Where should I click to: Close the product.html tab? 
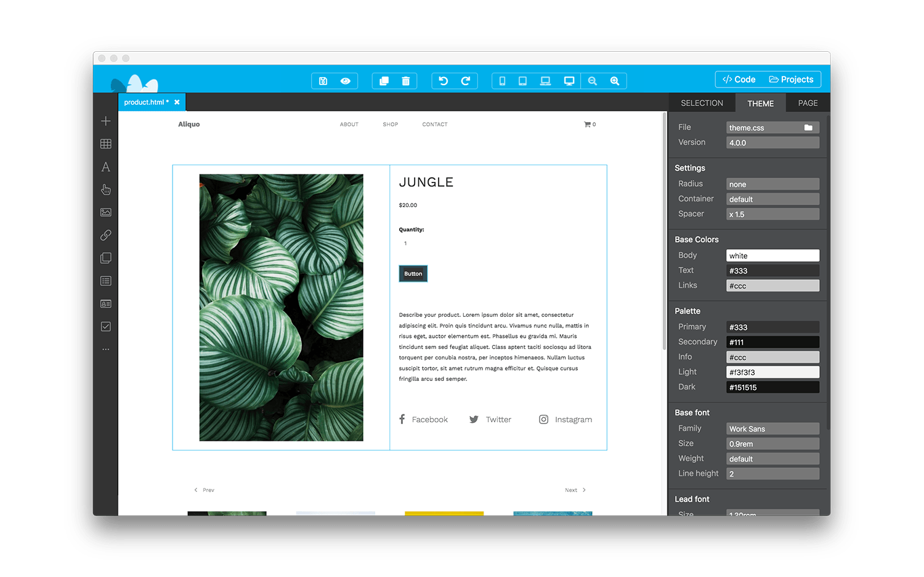[177, 102]
